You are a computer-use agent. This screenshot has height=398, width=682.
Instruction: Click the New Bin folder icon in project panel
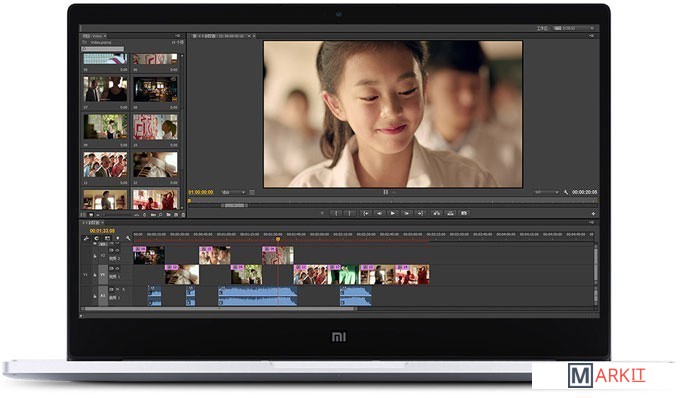(168, 215)
